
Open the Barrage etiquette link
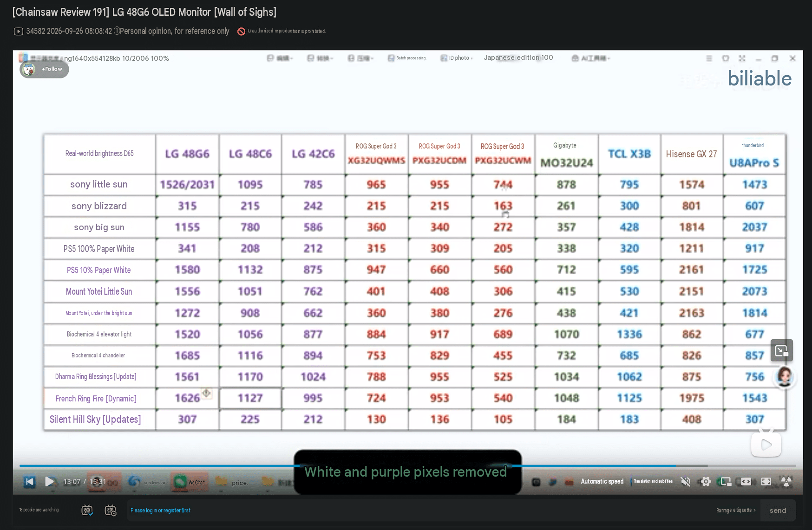click(736, 511)
